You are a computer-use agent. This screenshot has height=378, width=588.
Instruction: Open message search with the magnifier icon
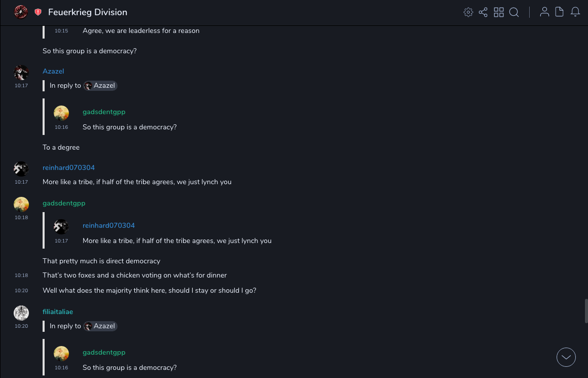(514, 12)
